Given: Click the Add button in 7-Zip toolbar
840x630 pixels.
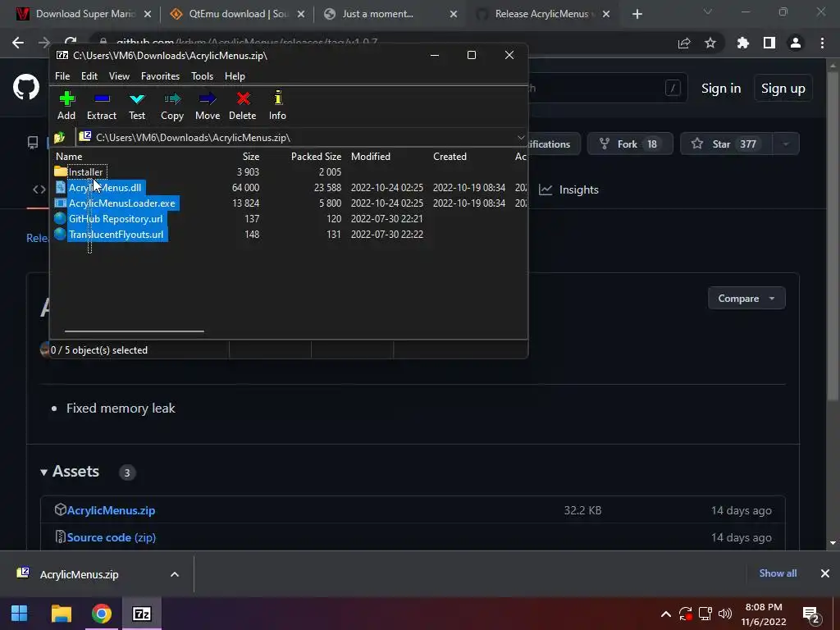Looking at the screenshot, I should click(x=66, y=106).
